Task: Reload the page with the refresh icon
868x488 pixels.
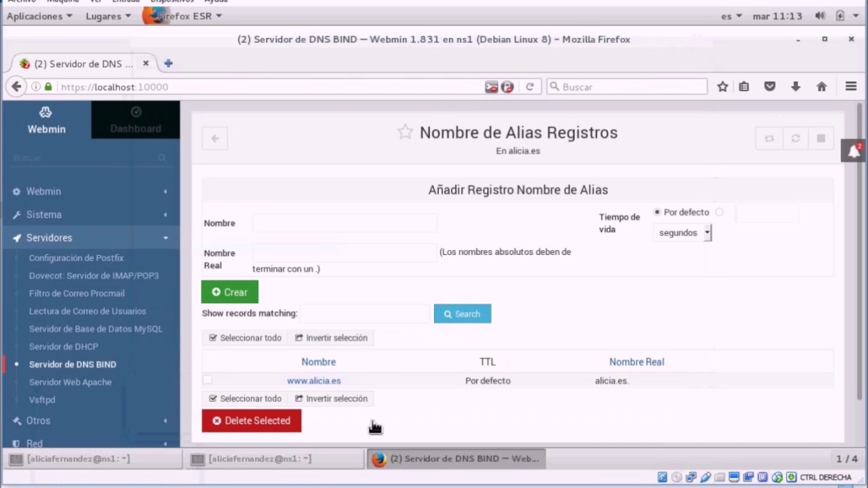Action: pyautogui.click(x=530, y=87)
